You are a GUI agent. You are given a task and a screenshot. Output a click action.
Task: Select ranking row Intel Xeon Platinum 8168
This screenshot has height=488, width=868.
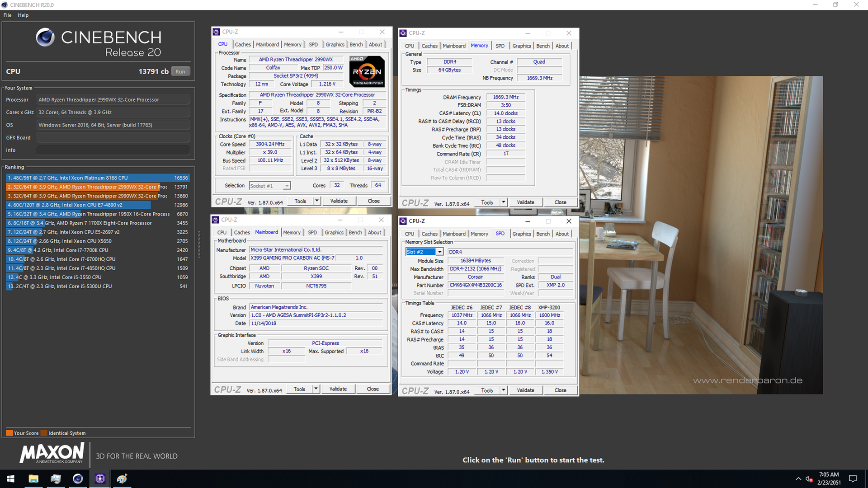(98, 178)
